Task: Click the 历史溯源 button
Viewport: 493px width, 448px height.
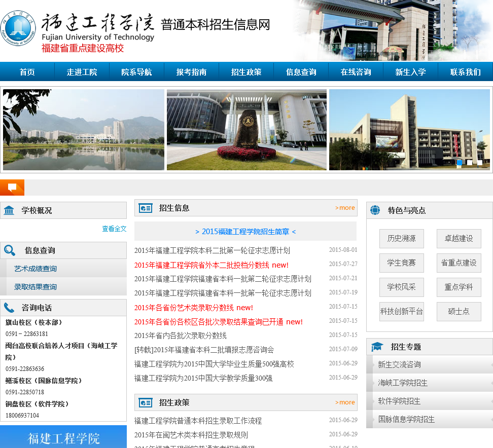Action: tap(402, 239)
